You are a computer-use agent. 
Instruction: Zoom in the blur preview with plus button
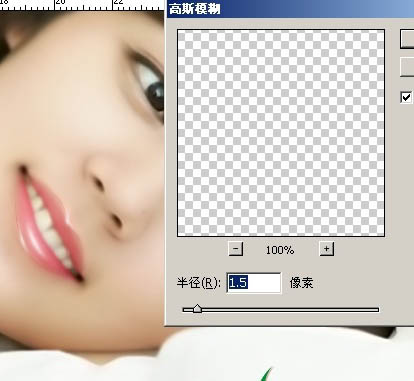click(x=327, y=249)
